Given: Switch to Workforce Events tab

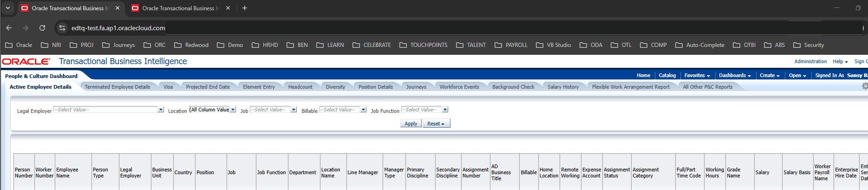Looking at the screenshot, I should click(x=459, y=87).
